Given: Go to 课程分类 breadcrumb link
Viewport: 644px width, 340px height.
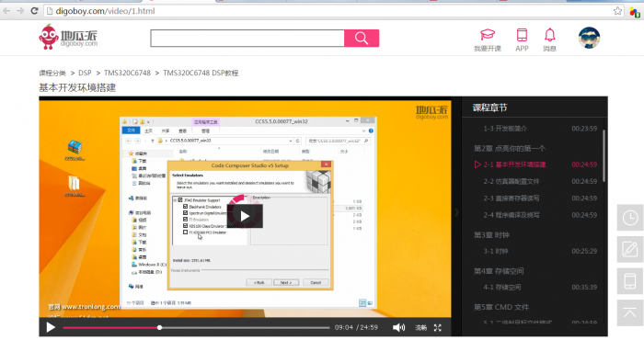Looking at the screenshot, I should click(x=52, y=73).
